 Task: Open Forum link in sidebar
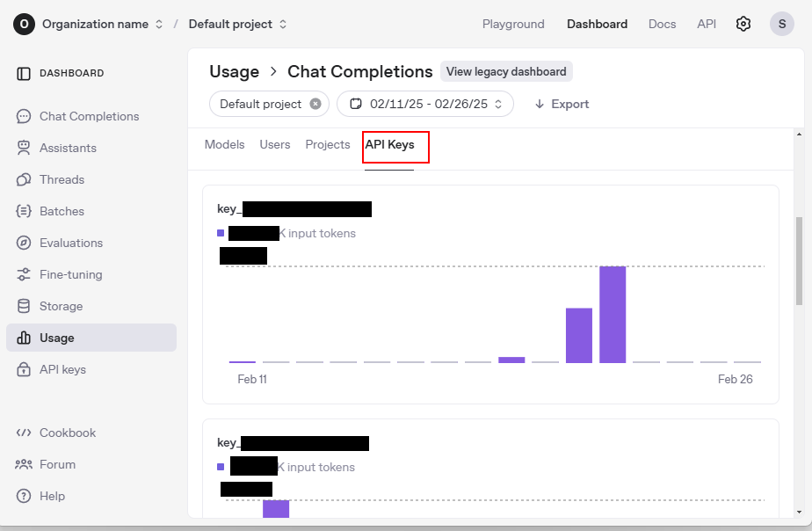click(x=57, y=464)
